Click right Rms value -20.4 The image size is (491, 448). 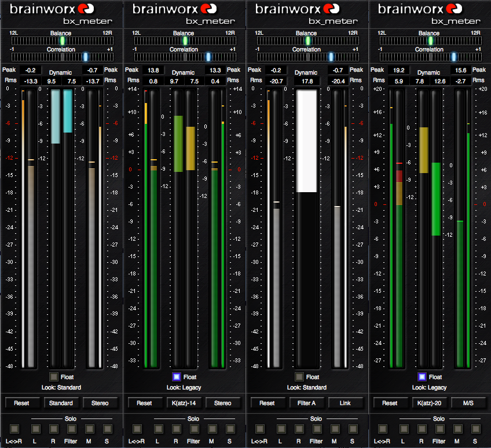(338, 81)
